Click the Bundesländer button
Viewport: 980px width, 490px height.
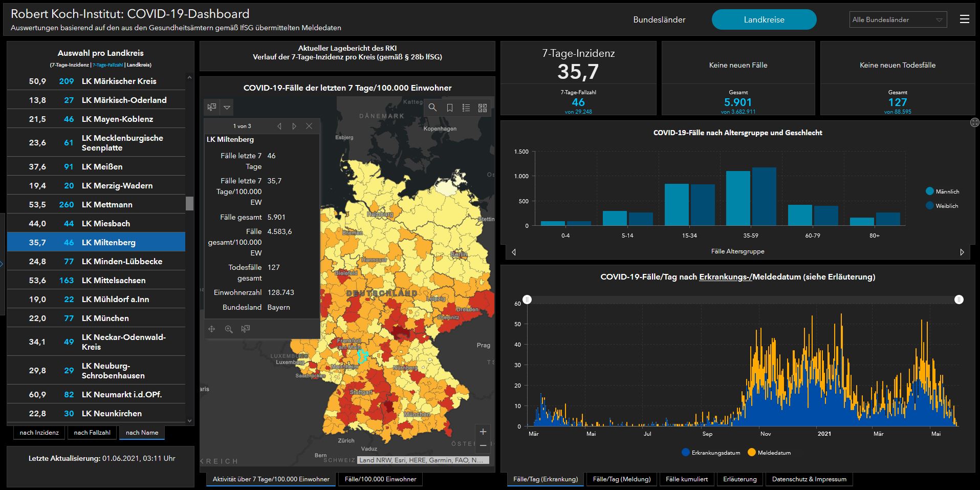[659, 20]
